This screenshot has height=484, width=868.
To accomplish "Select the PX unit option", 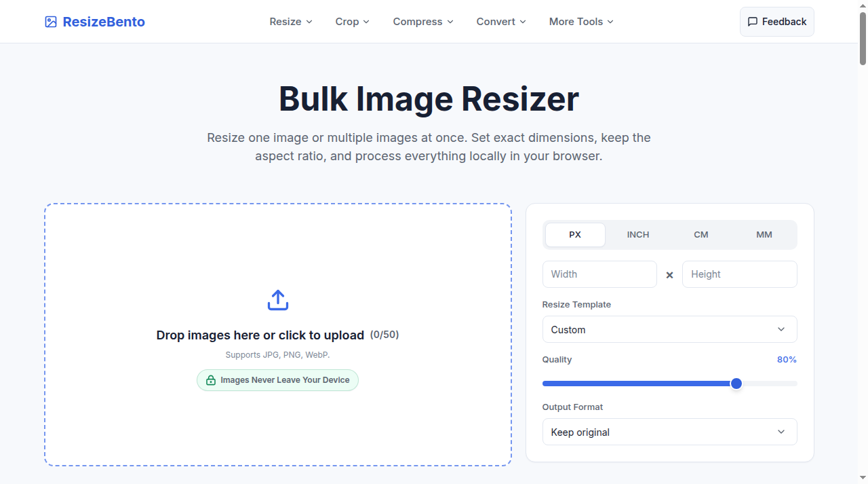I will coord(575,235).
